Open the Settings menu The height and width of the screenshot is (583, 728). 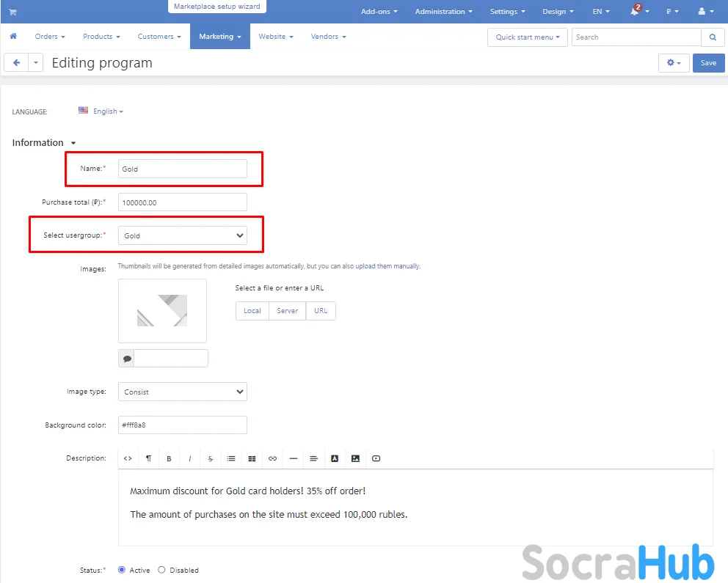pyautogui.click(x=507, y=12)
